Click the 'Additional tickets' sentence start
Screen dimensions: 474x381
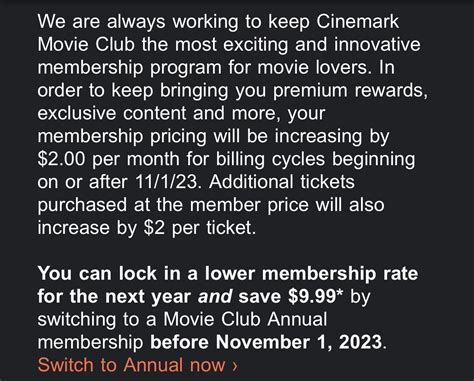[x=282, y=182]
